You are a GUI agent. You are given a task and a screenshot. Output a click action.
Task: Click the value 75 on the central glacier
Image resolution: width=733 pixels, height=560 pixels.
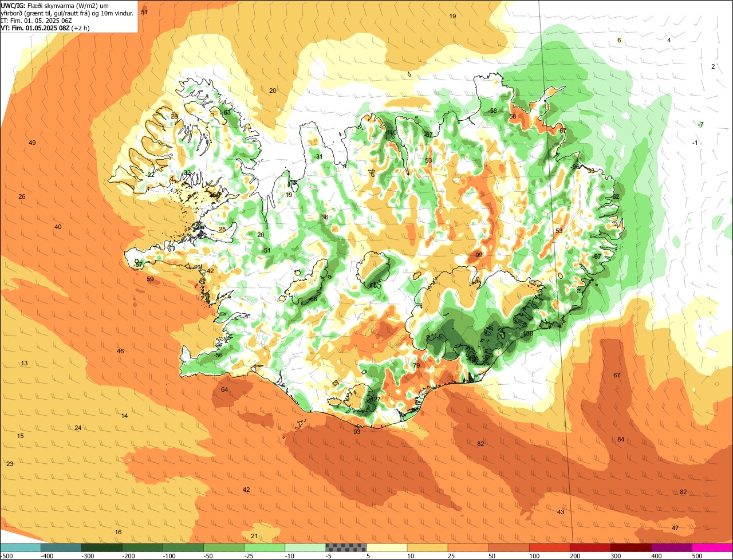[373, 285]
